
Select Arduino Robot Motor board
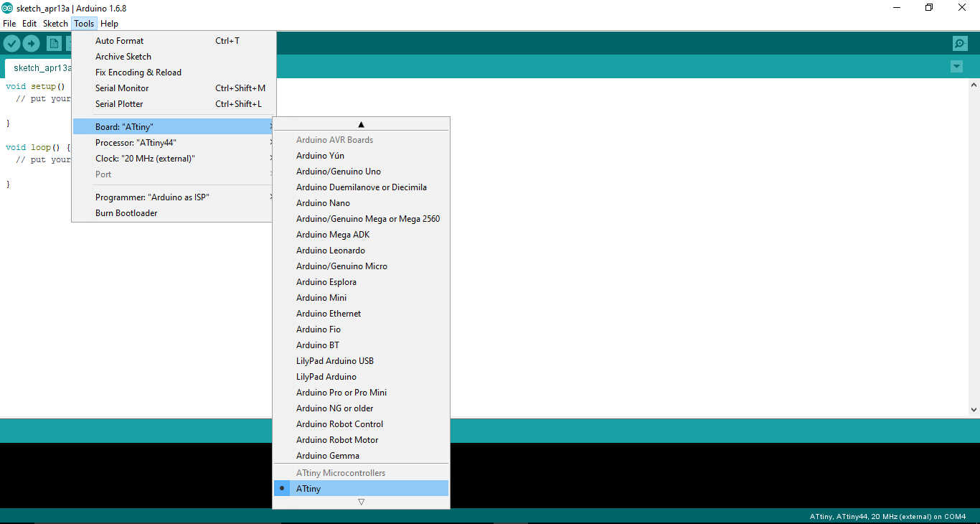[x=361, y=440]
